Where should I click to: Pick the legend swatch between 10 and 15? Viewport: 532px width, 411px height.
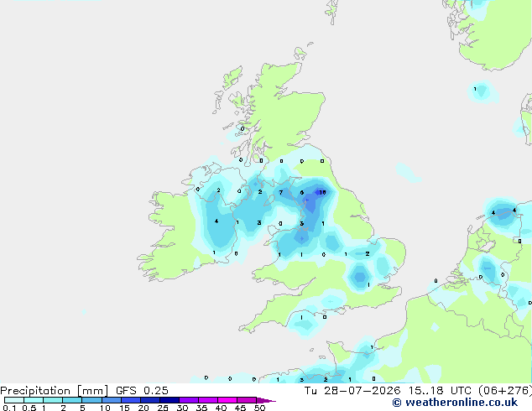[112, 400]
